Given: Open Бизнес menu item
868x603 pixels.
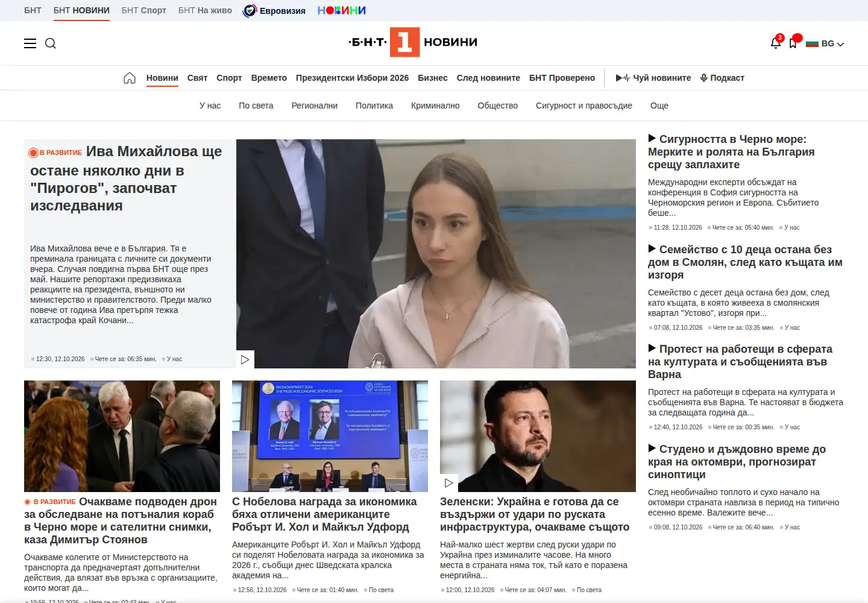Looking at the screenshot, I should [433, 78].
